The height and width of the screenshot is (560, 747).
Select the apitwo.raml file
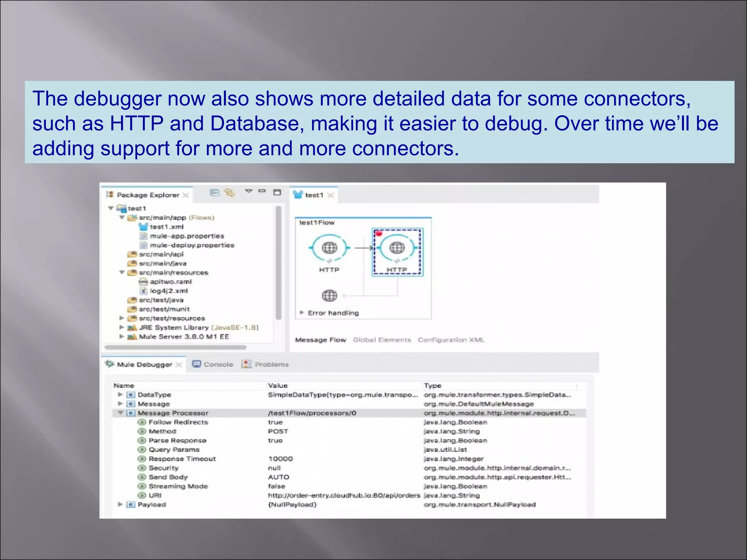click(165, 281)
